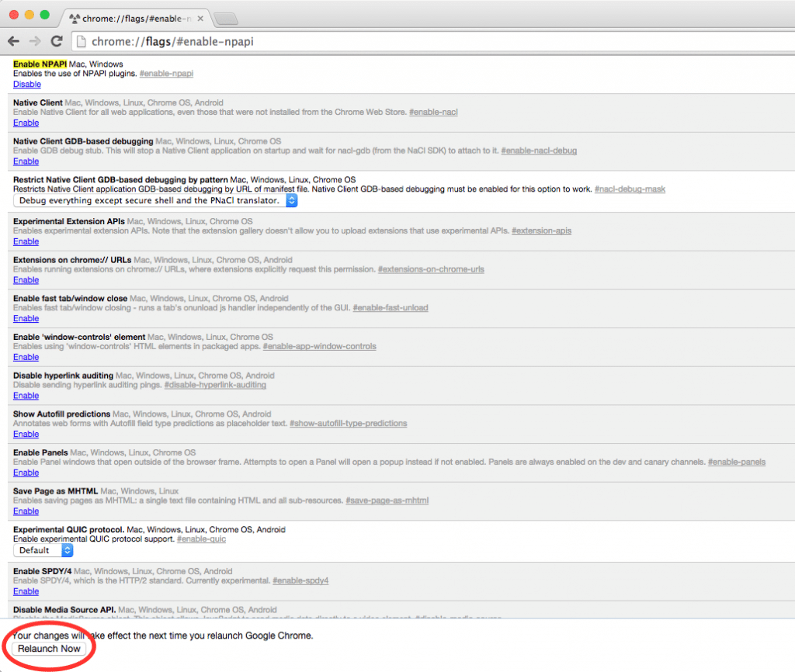This screenshot has height=672, width=795.
Task: Click the 'Show Autofill predictions' title
Action: pos(62,414)
